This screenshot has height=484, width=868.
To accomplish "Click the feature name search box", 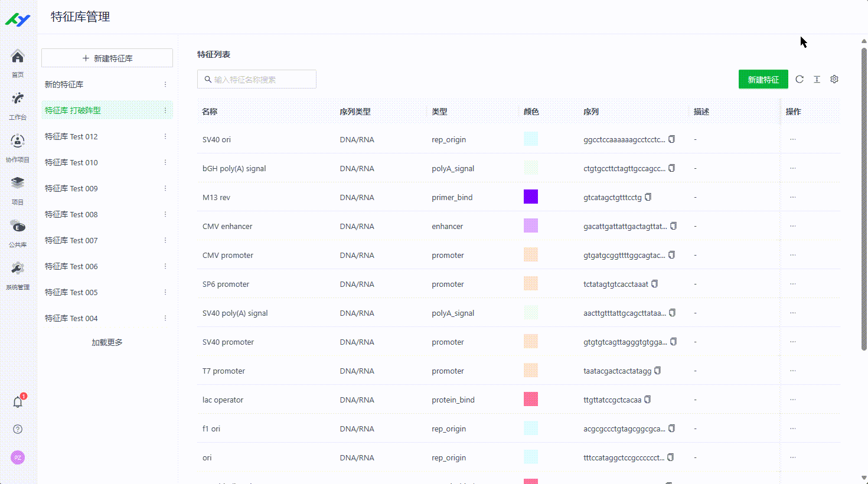I will point(256,79).
